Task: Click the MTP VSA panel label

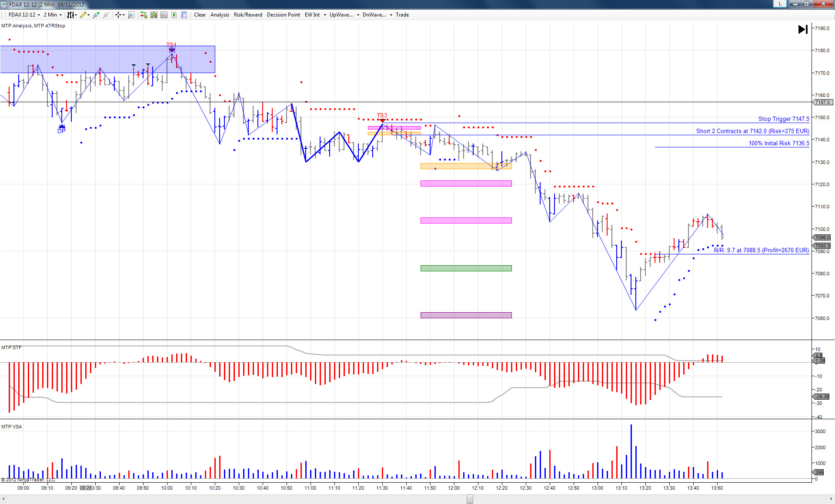Action: (x=11, y=427)
